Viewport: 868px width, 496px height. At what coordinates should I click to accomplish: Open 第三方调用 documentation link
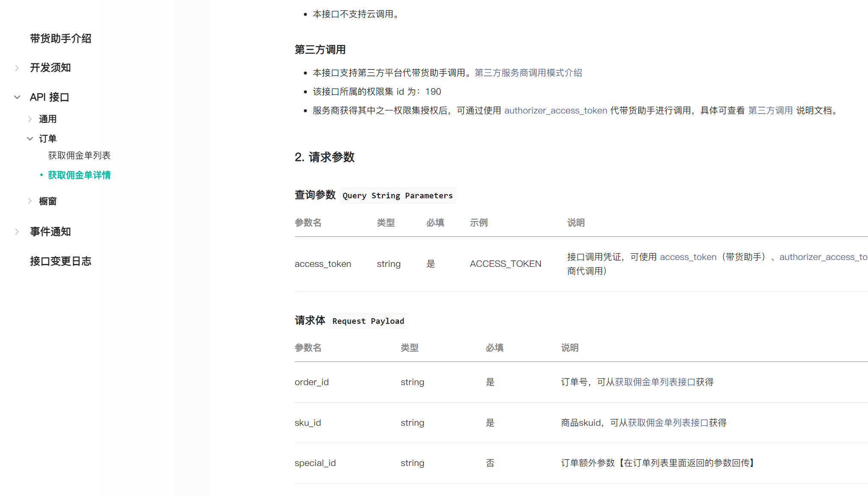(770, 111)
